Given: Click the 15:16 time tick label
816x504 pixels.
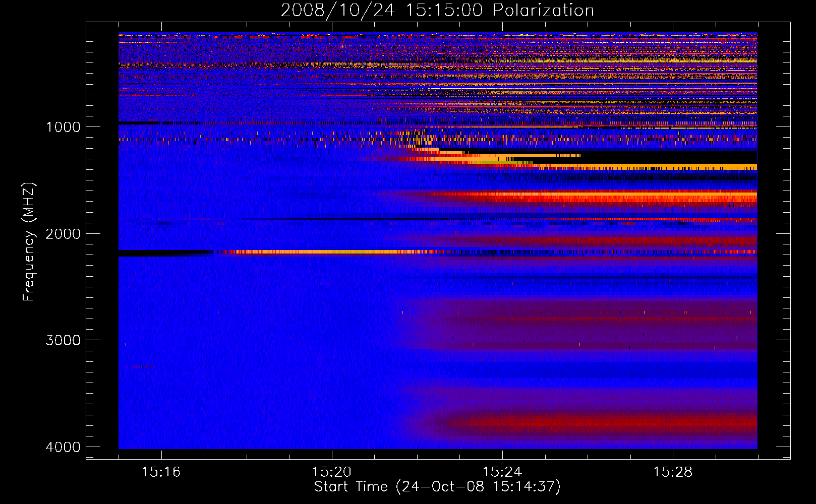Looking at the screenshot, I should [x=161, y=472].
